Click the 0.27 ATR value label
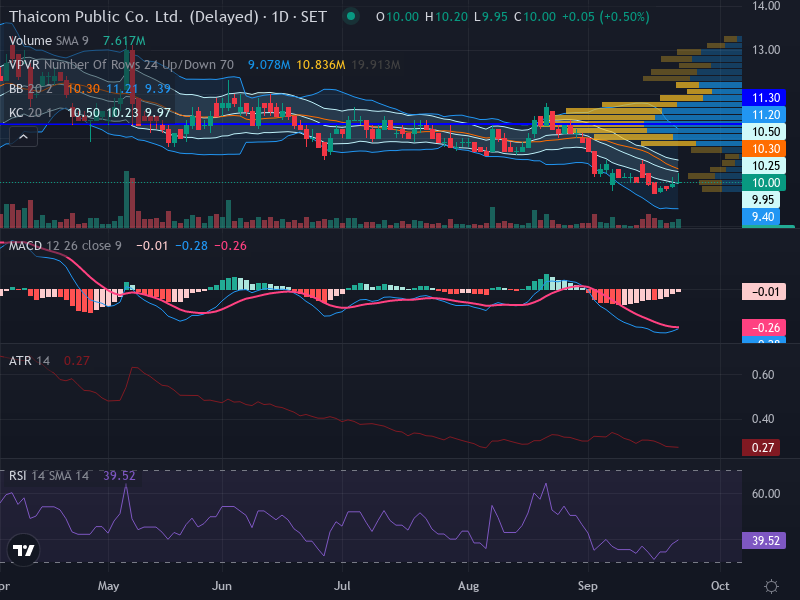Screen dimensions: 800x600 point(761,447)
